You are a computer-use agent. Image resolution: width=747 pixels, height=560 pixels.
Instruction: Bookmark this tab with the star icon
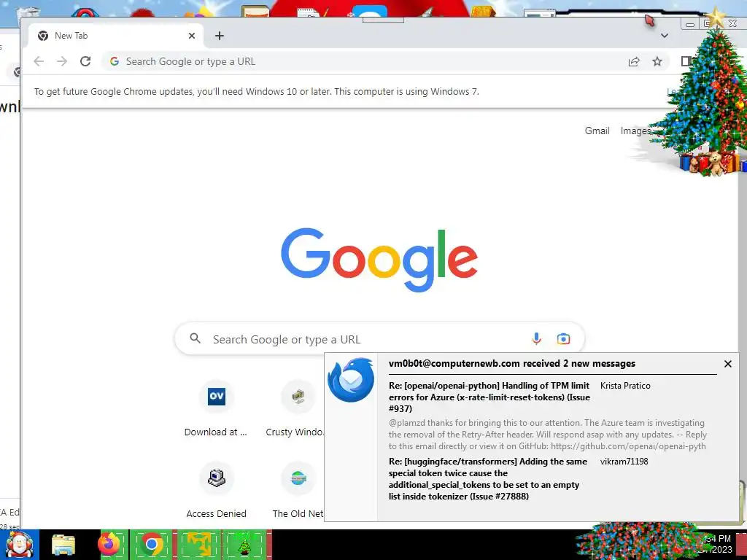pyautogui.click(x=657, y=61)
